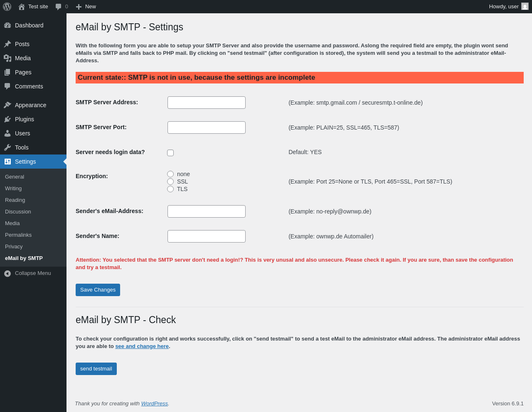Follow the see and change here link
532x412 pixels.
pyautogui.click(x=142, y=346)
